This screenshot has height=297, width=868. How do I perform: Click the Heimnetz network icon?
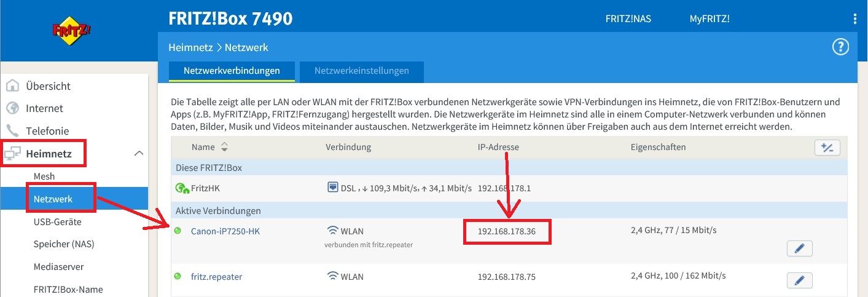[13, 153]
